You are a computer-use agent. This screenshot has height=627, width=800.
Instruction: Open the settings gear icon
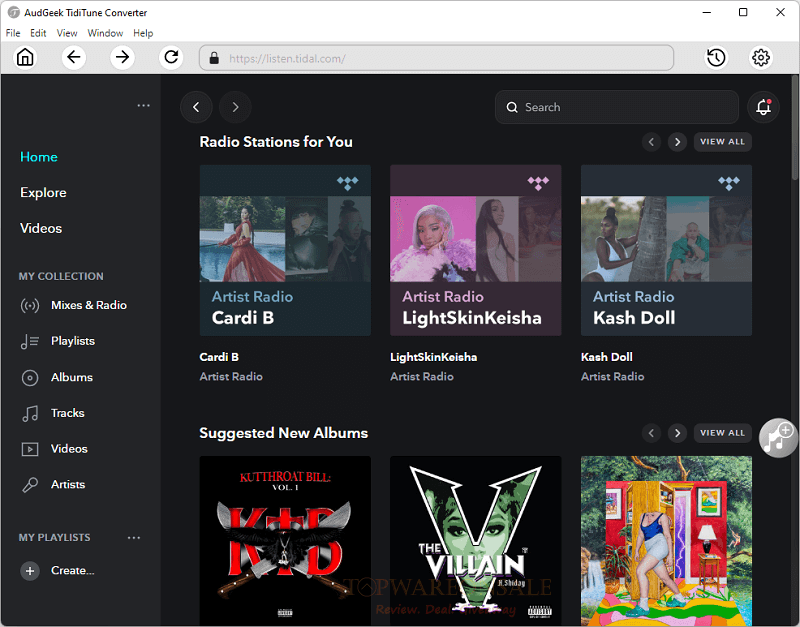pyautogui.click(x=761, y=57)
